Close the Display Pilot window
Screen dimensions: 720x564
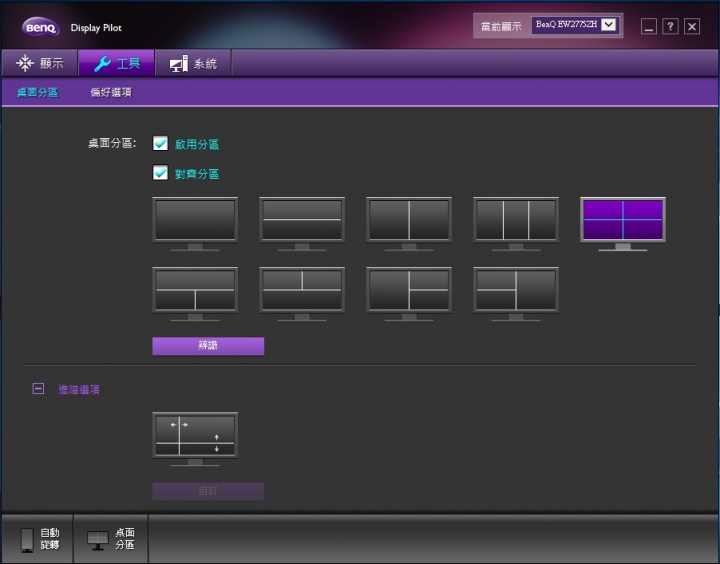(x=692, y=27)
